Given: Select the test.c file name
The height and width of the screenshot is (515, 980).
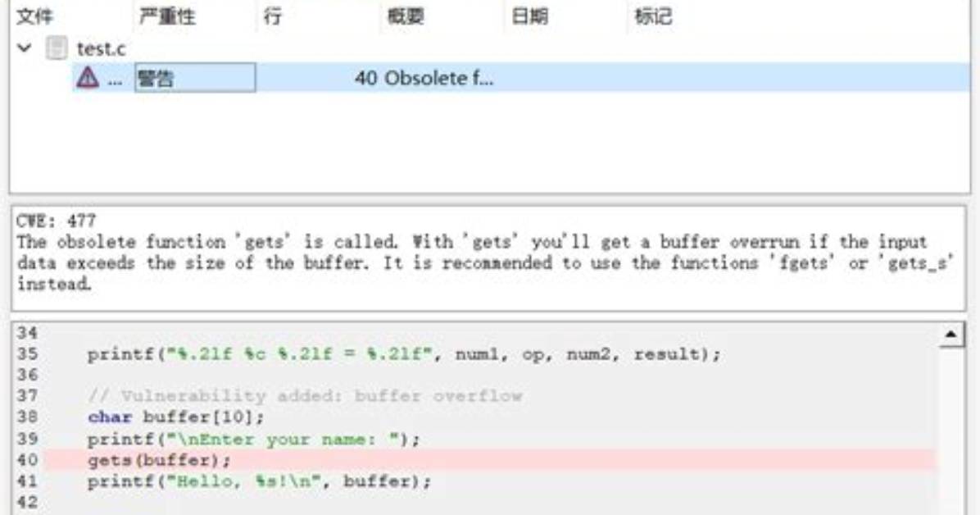Looking at the screenshot, I should pos(102,49).
